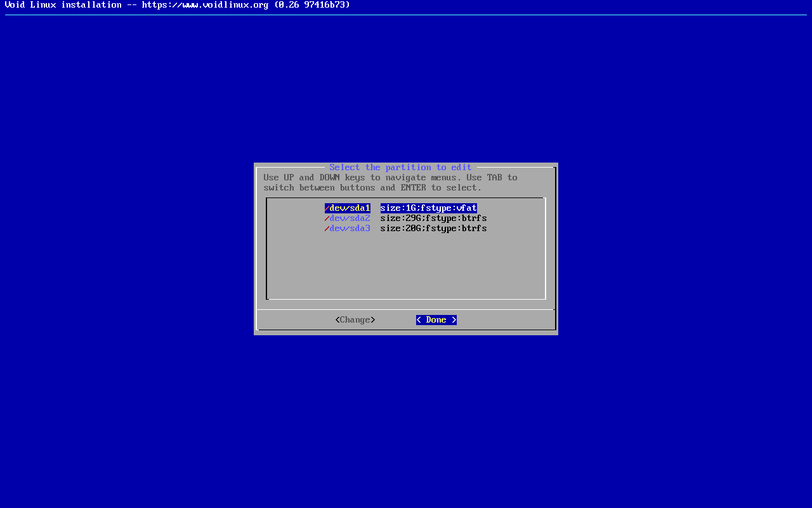Pick the /dev/sda3 partition entry
This screenshot has height=508, width=812.
click(x=348, y=229)
